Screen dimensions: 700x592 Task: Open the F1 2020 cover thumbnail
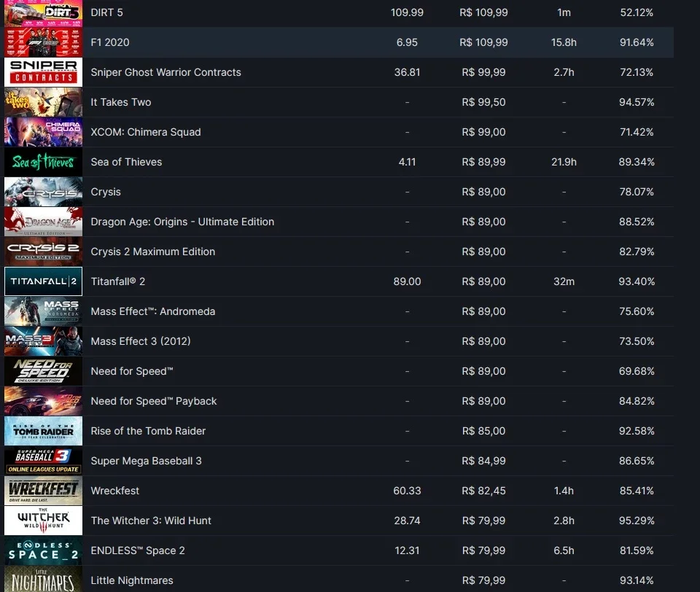pos(43,42)
